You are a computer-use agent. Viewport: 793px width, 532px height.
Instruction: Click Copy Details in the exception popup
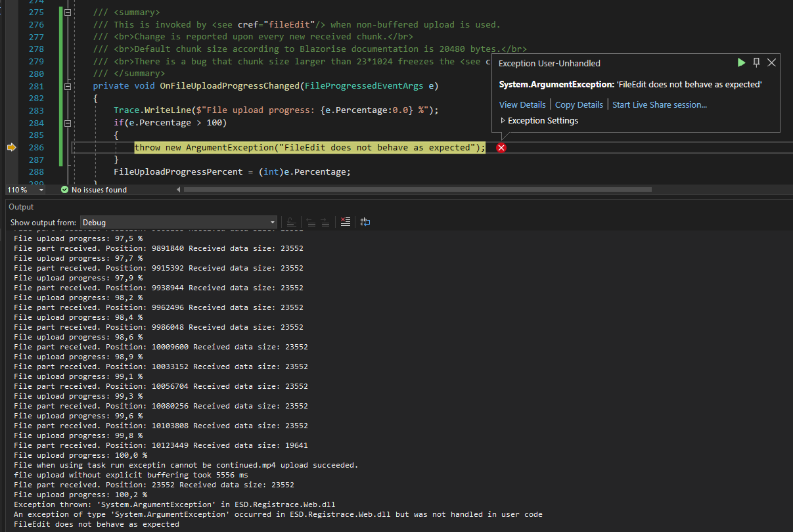pyautogui.click(x=579, y=104)
